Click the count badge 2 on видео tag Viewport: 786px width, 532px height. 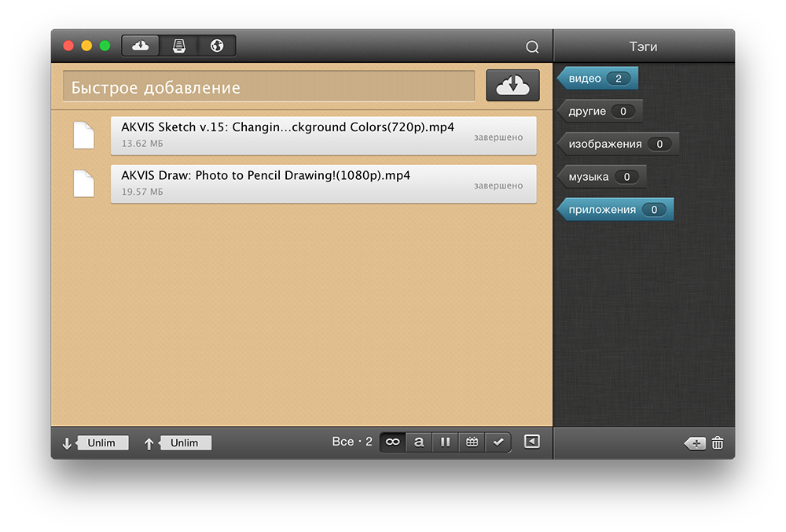619,79
